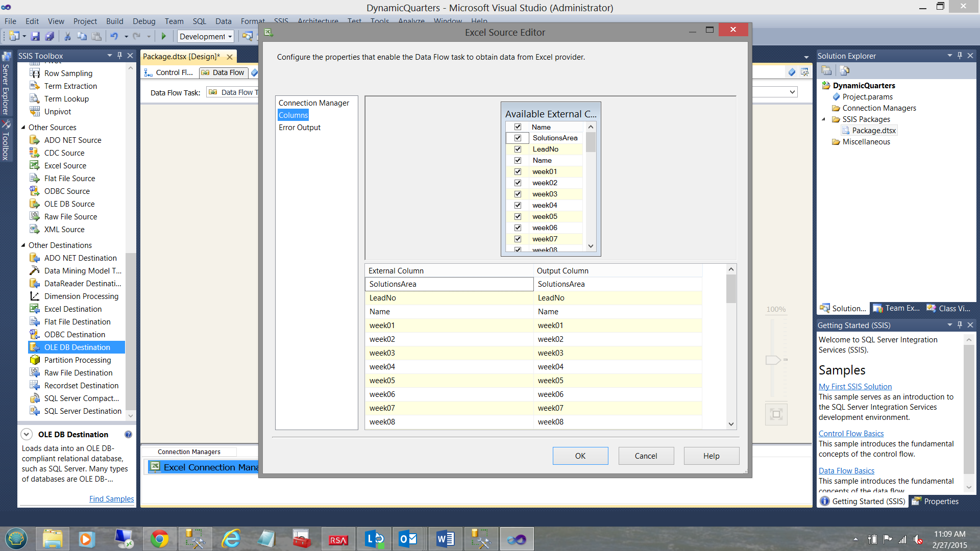This screenshot has width=980, height=551.
Task: Uncheck the LeadNo column checkbox
Action: (x=518, y=149)
